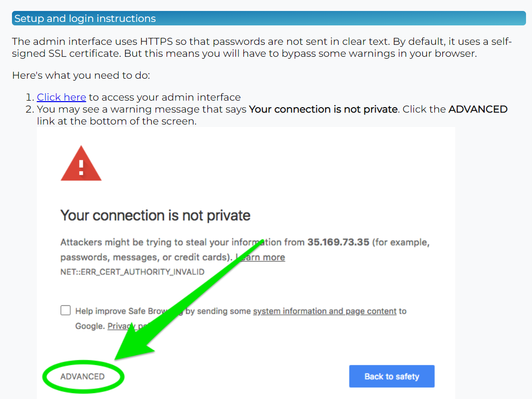The height and width of the screenshot is (399, 532).
Task: Click the green arrow pointing to ADVANCED
Action: click(x=190, y=298)
